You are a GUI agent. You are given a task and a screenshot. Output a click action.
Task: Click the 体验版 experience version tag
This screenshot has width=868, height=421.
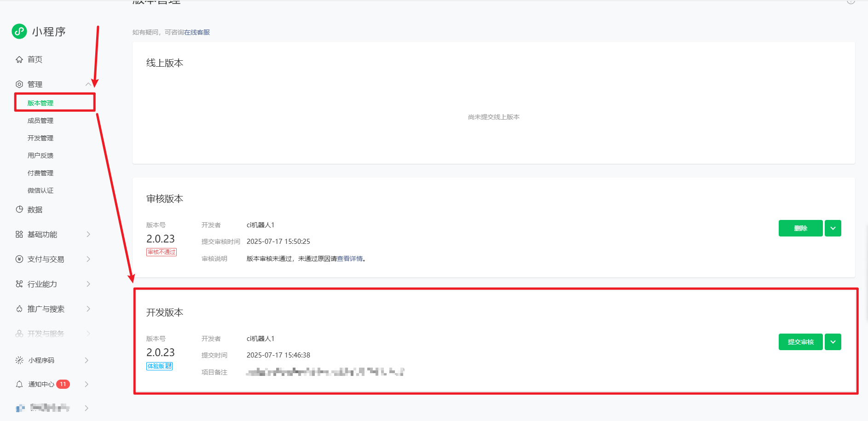tap(159, 366)
